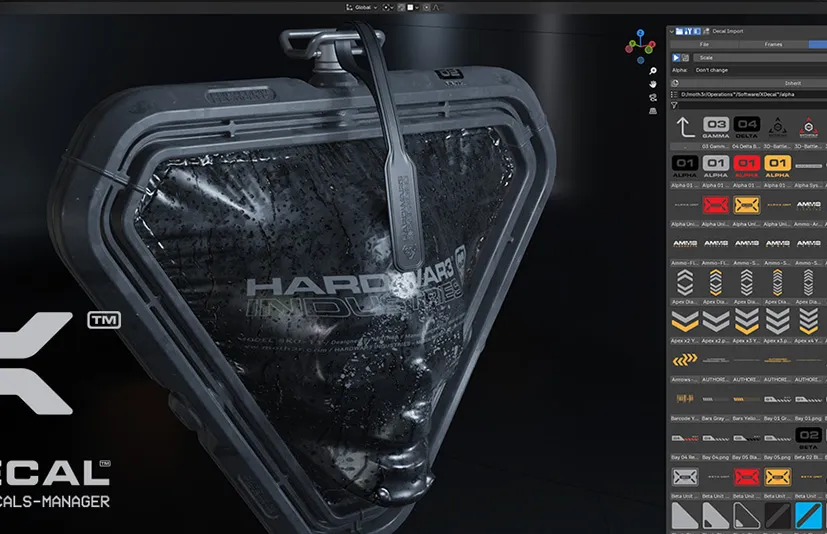This screenshot has width=827, height=534.
Task: Click the zoom magnifier viewport icon
Action: pos(652,71)
